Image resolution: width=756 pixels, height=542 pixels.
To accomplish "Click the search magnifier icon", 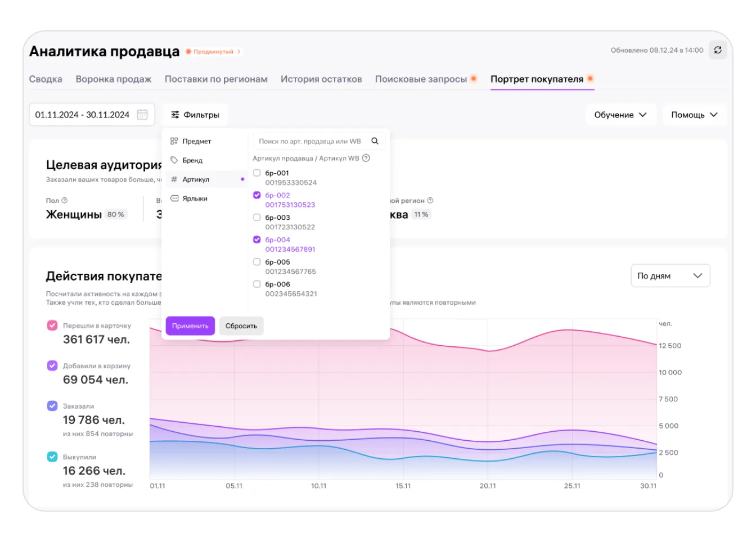I will pyautogui.click(x=375, y=141).
